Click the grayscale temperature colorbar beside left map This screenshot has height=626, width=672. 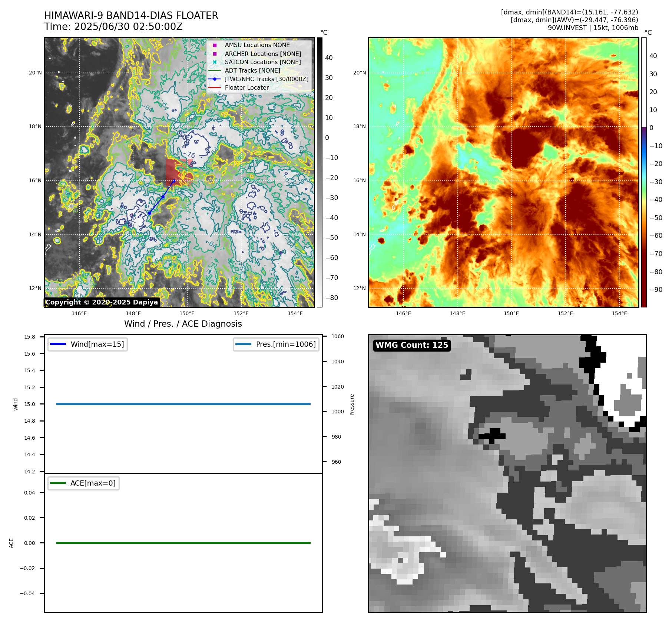pyautogui.click(x=320, y=172)
